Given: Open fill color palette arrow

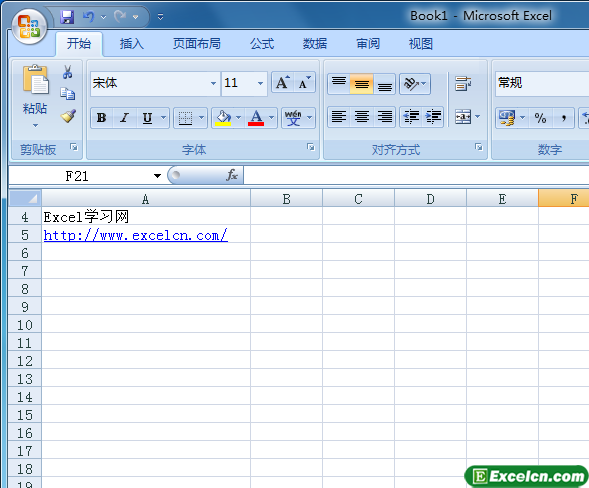Looking at the screenshot, I should (239, 118).
